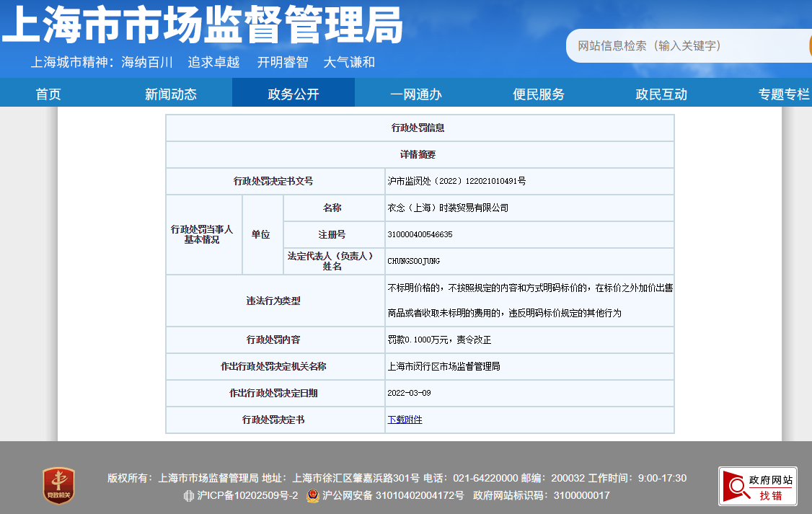The image size is (812, 514).
Task: Select the decision date 2022-03-09
Action: (409, 393)
